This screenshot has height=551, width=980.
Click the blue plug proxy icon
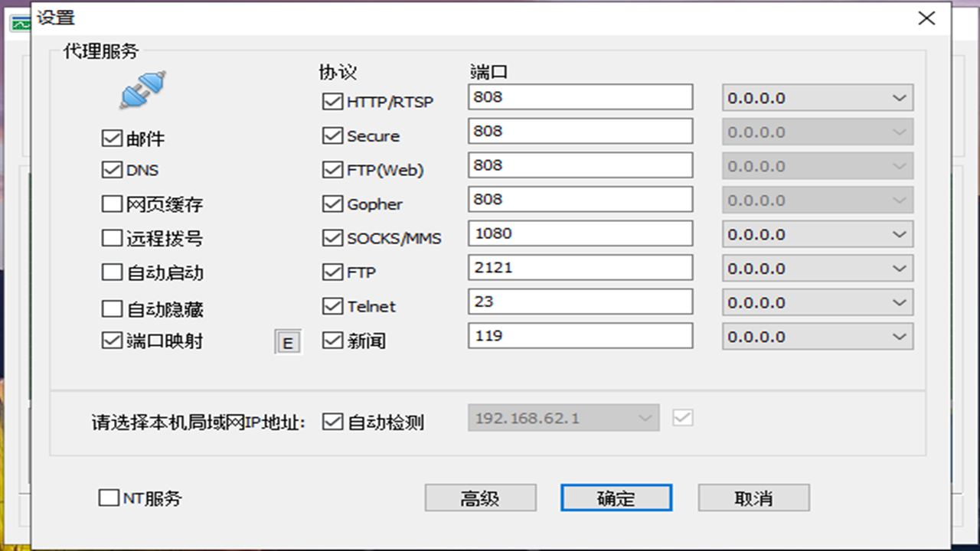tap(142, 88)
